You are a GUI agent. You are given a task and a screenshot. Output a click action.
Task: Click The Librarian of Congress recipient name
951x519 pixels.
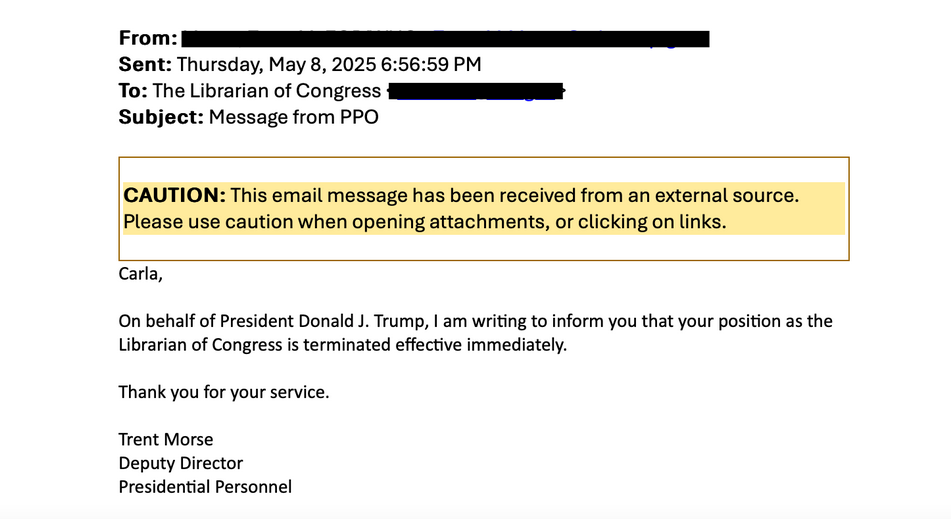266,91
